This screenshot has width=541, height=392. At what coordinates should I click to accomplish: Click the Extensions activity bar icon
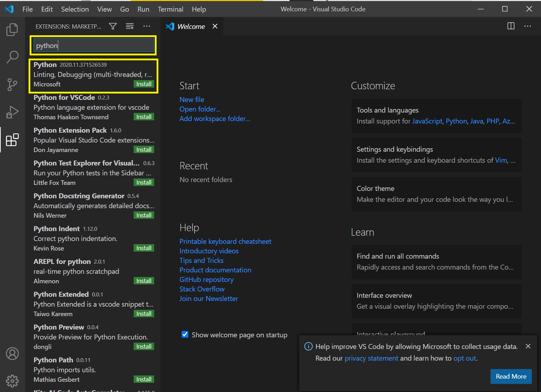12,140
